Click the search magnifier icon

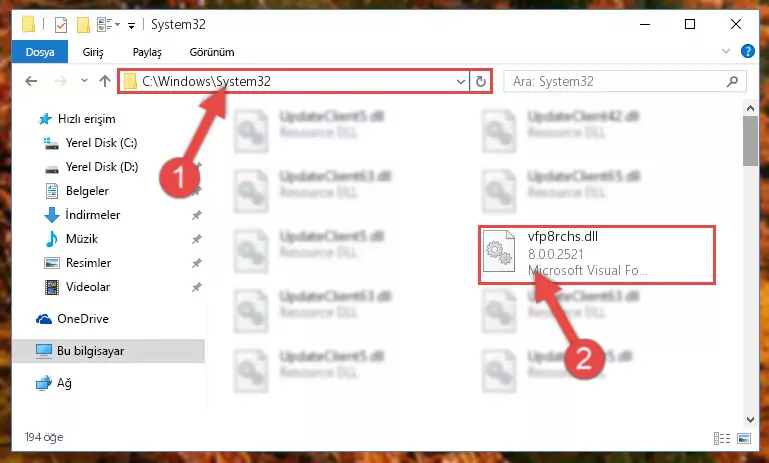click(x=732, y=81)
